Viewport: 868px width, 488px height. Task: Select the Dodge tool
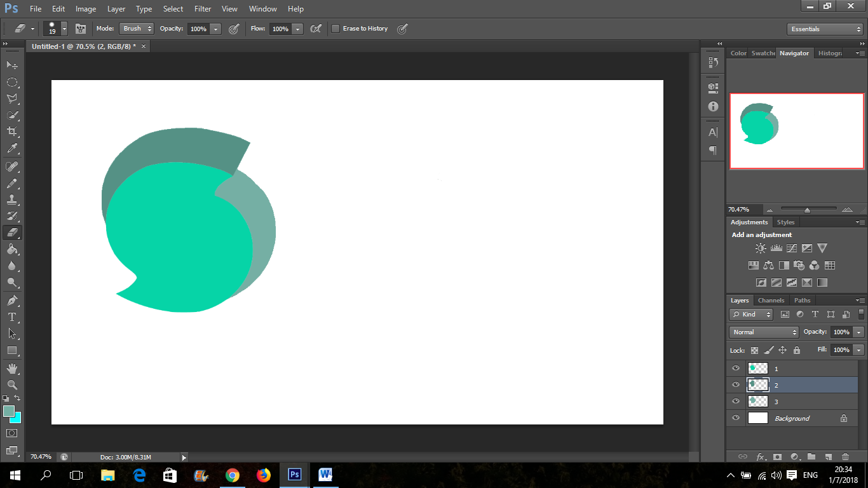pos(12,282)
